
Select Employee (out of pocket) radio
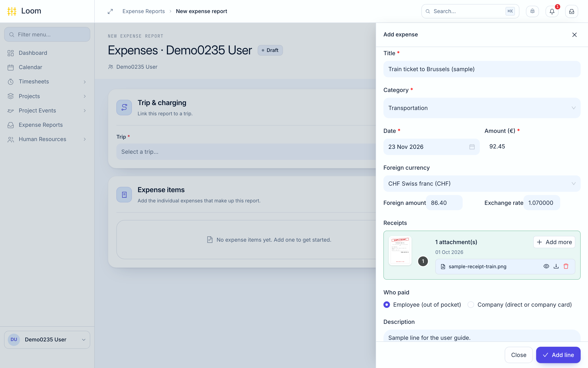tap(386, 305)
